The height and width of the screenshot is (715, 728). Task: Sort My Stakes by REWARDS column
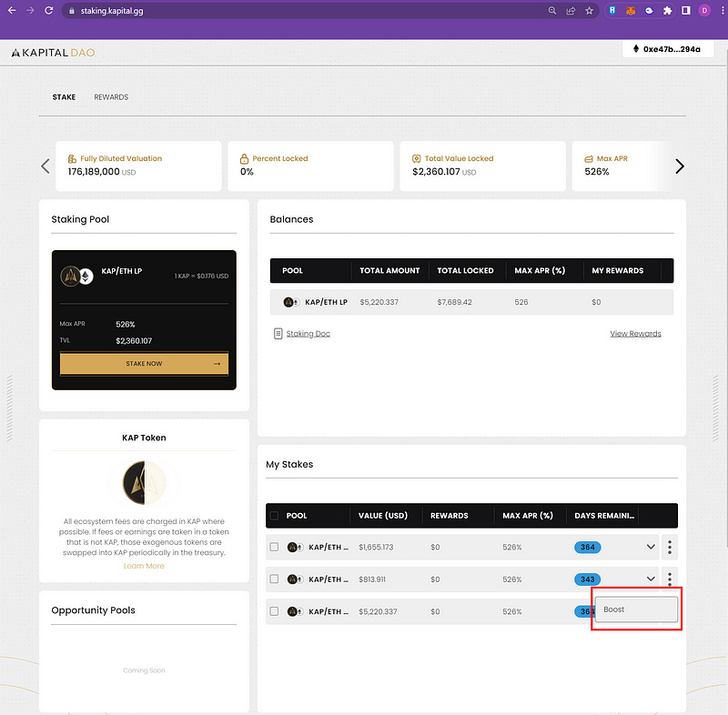tap(449, 516)
